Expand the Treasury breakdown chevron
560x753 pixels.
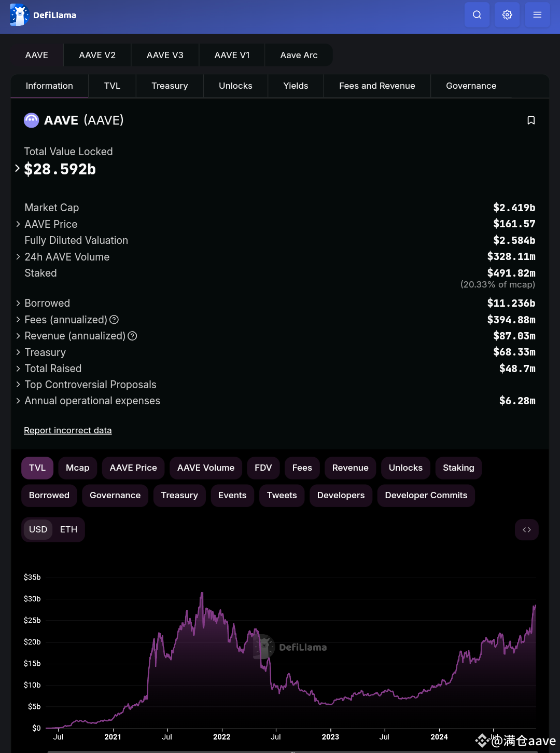(x=17, y=352)
